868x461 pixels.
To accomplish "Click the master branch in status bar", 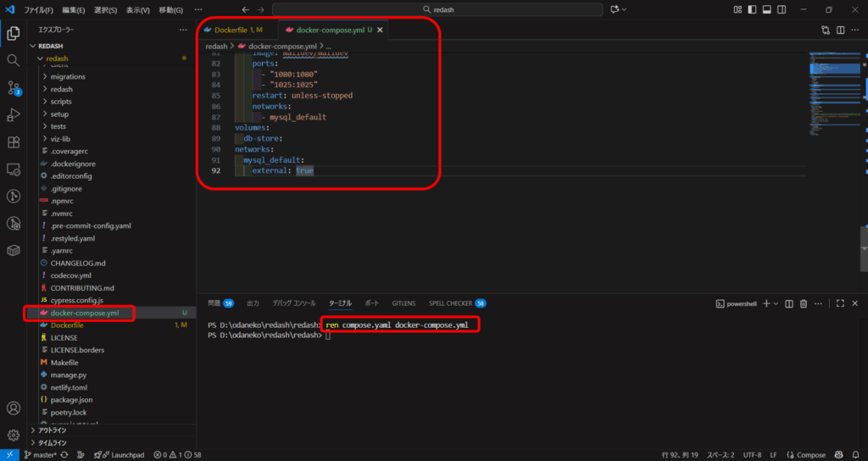I will [x=40, y=455].
